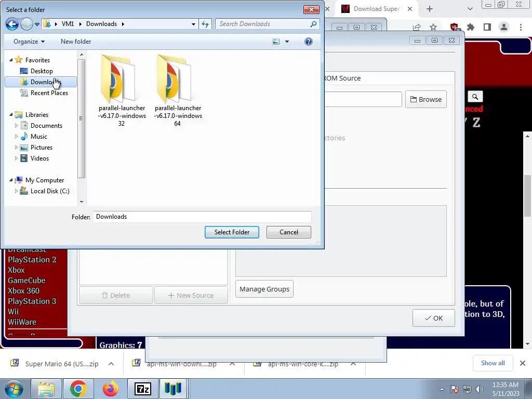
Task: Change the view icon mode
Action: point(276,42)
